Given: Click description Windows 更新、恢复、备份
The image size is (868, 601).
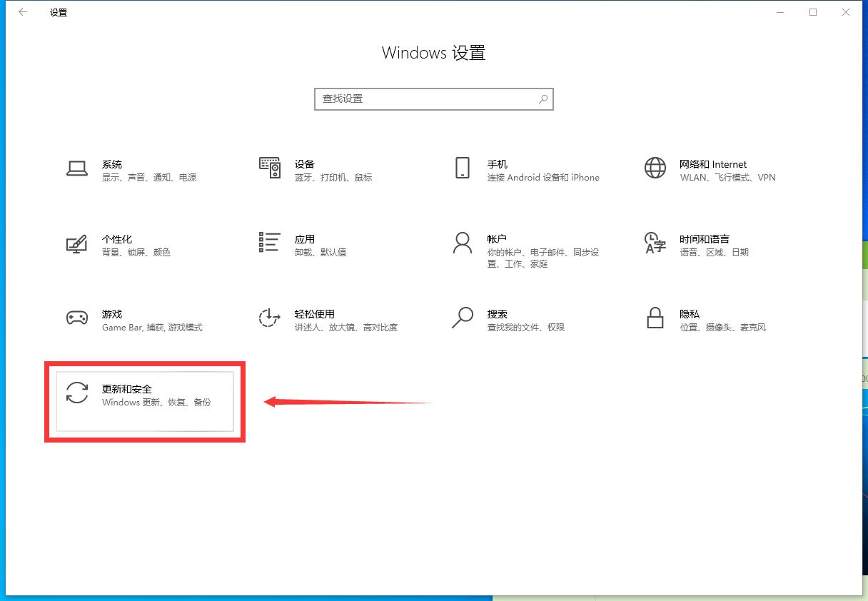Looking at the screenshot, I should (156, 403).
